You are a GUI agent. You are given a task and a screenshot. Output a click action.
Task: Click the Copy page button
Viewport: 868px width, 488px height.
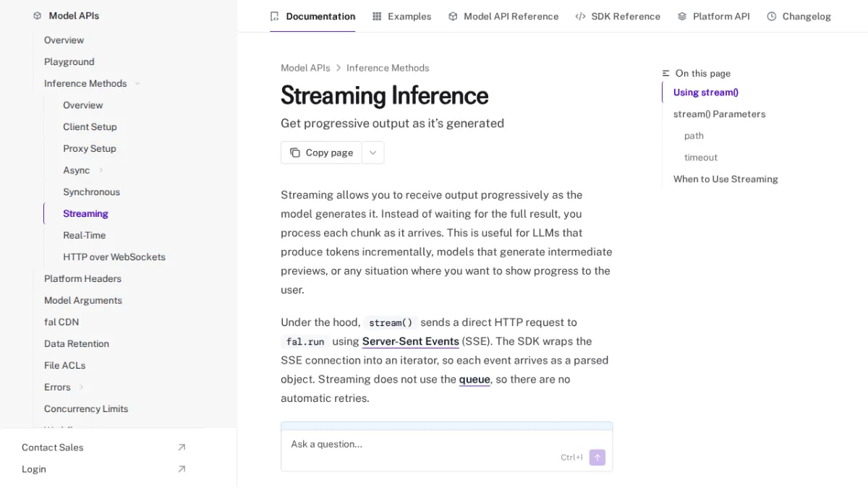click(321, 153)
